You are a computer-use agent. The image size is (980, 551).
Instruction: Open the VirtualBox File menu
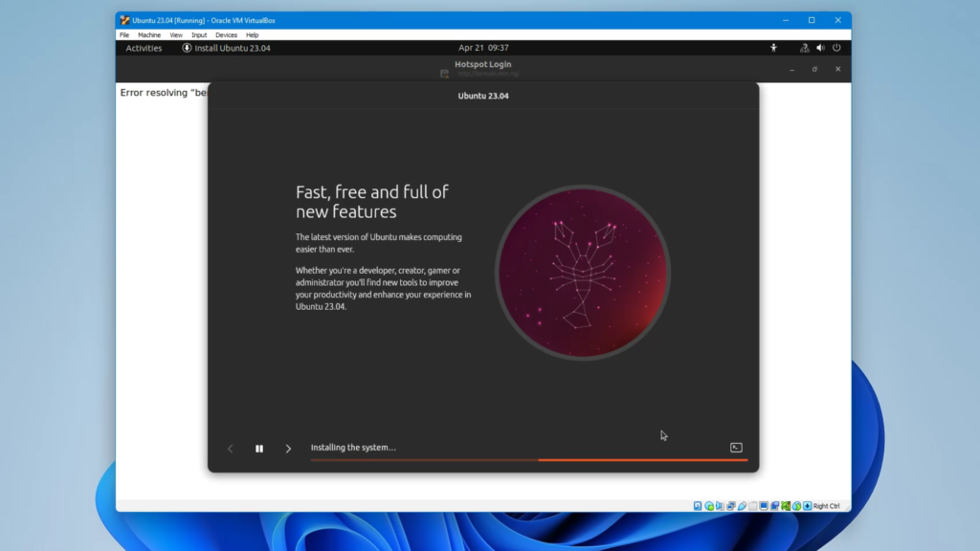(124, 35)
